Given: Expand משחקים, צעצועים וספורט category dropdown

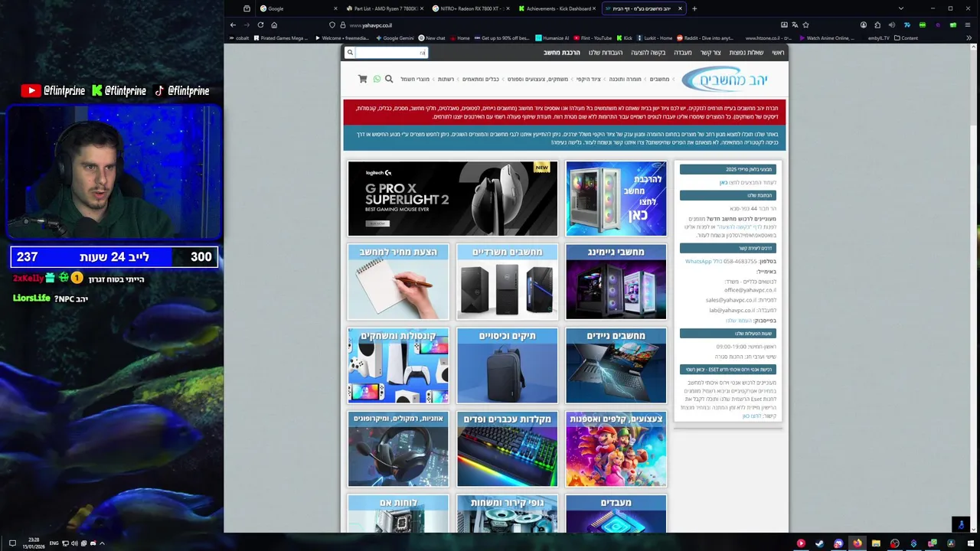Looking at the screenshot, I should click(537, 79).
